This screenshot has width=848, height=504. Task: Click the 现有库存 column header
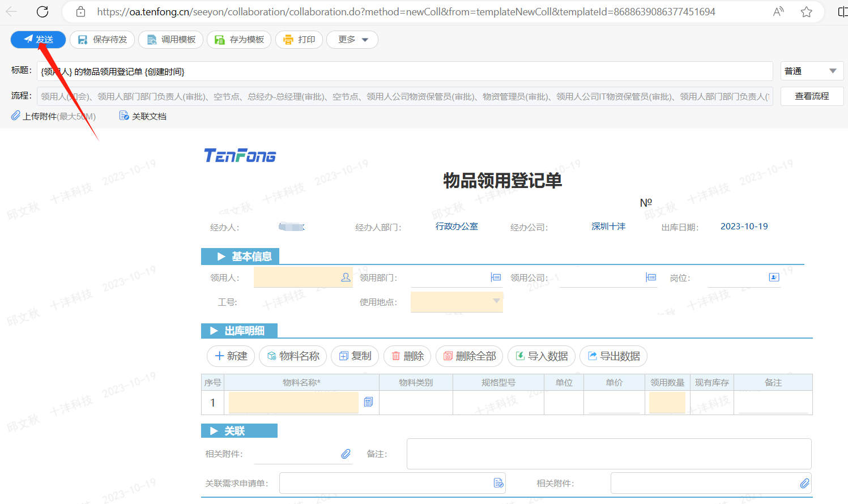[712, 383]
